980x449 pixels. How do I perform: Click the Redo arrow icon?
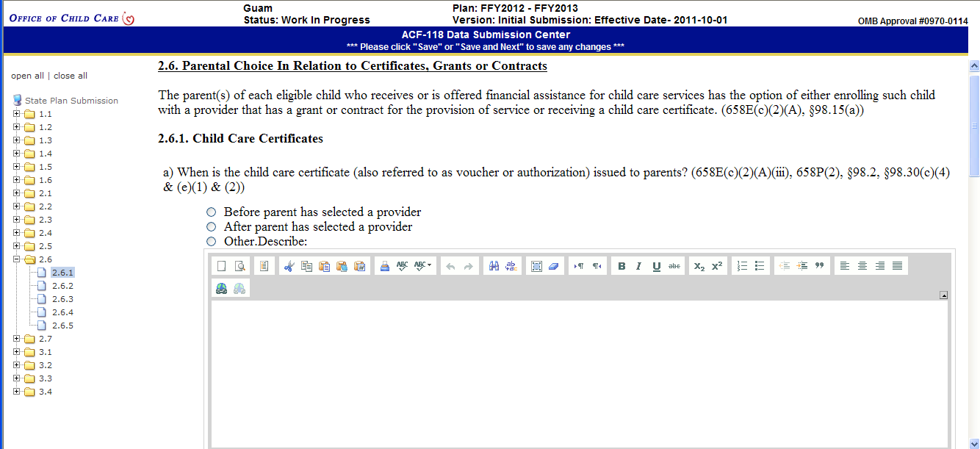469,266
